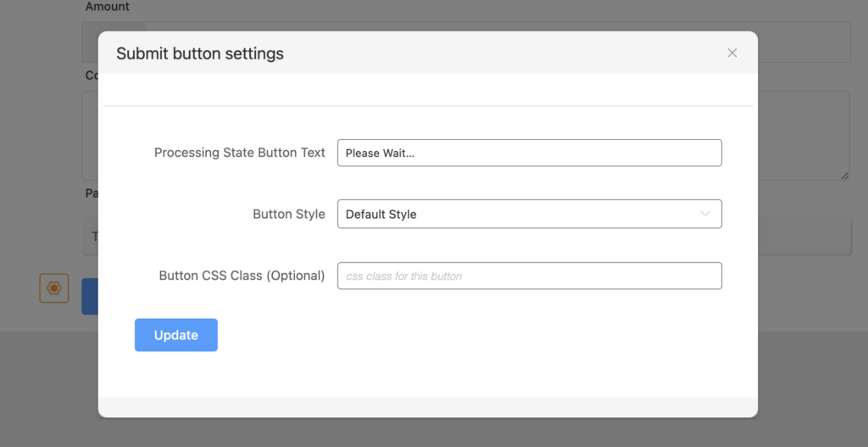Click the Processing State Button Text label

tap(239, 153)
